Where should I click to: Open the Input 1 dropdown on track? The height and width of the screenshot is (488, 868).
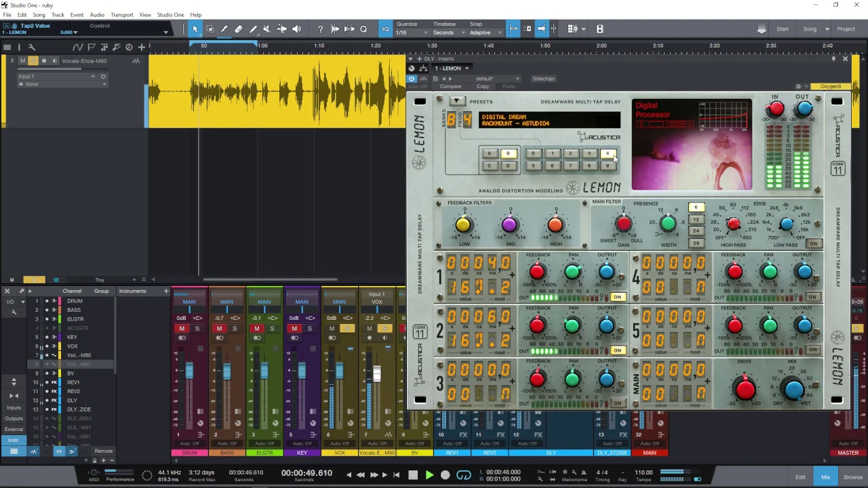point(56,77)
